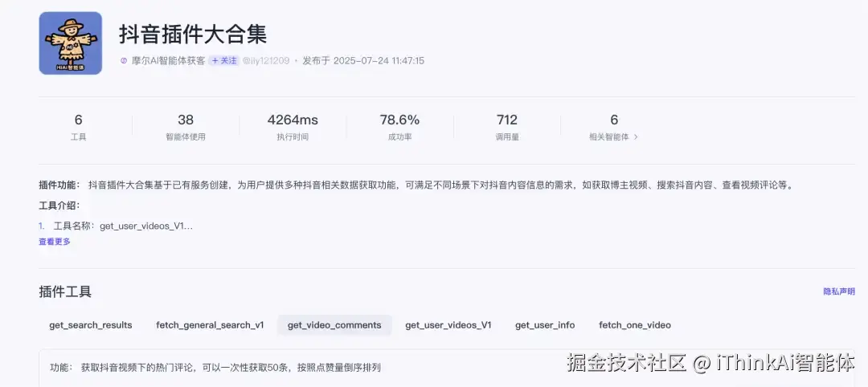The height and width of the screenshot is (387, 868).
Task: Click the 插件工具 section heading
Action: pyautogui.click(x=65, y=292)
